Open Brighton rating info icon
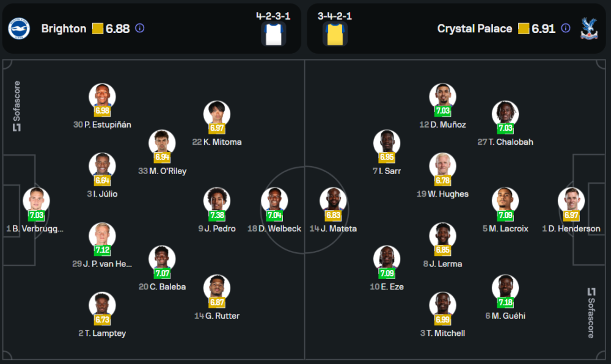 coord(140,28)
